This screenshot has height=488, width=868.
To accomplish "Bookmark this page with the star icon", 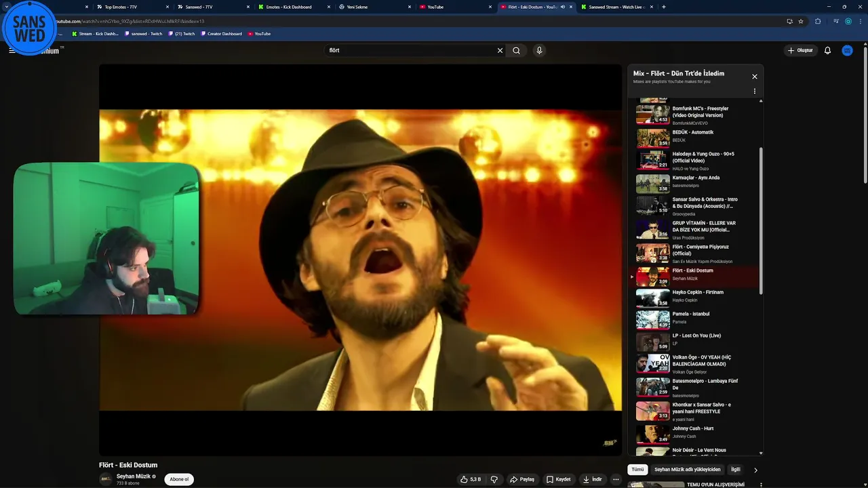I will tap(801, 21).
